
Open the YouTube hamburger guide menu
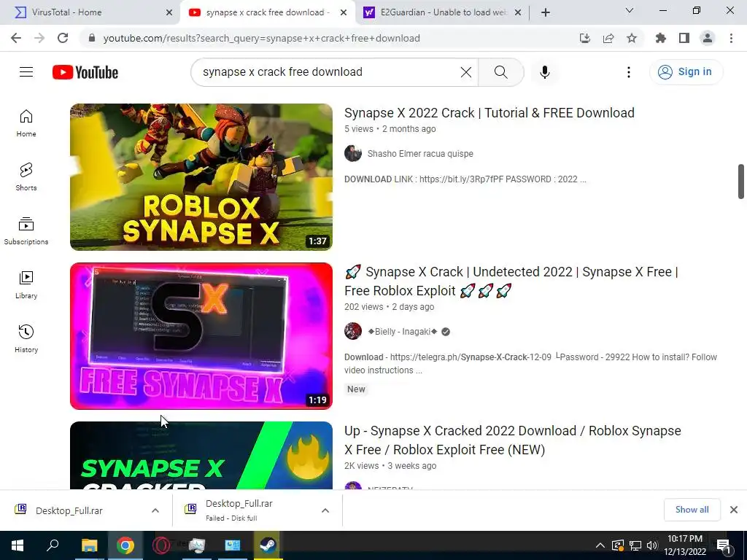pyautogui.click(x=26, y=72)
